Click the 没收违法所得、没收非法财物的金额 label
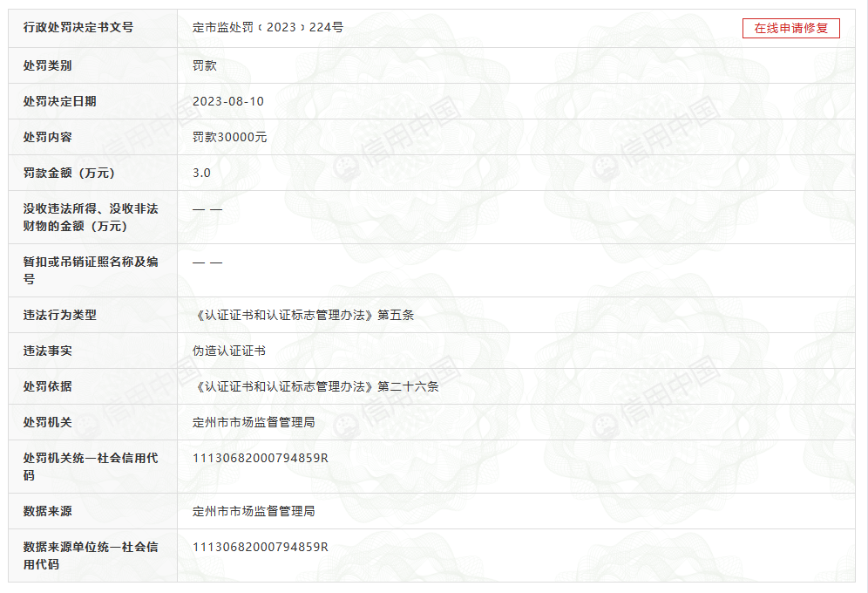The height and width of the screenshot is (593, 868). [91, 217]
